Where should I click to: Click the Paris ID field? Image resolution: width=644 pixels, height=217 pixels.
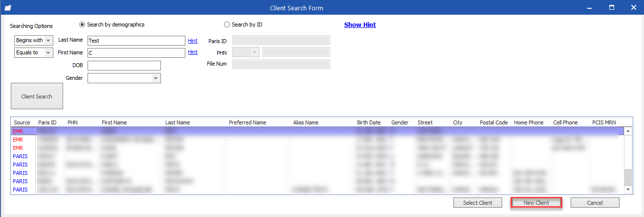pyautogui.click(x=281, y=40)
